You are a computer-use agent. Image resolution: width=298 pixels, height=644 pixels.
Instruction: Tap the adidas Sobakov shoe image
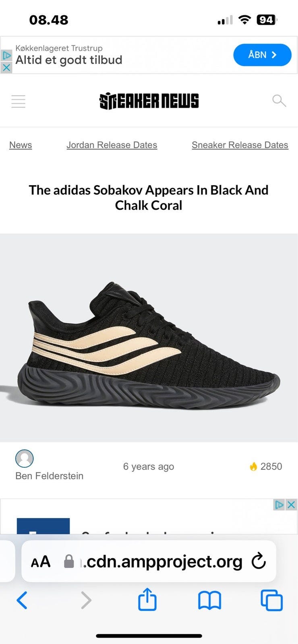click(149, 338)
